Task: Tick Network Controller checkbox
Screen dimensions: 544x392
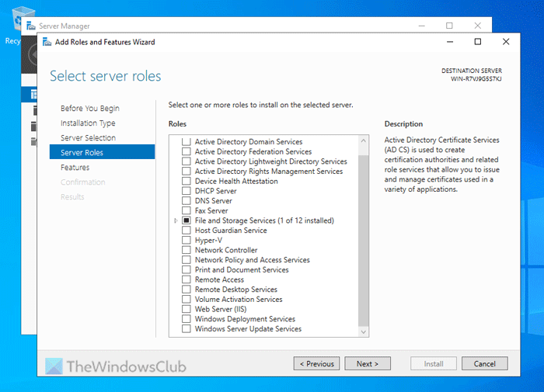Action: tap(187, 250)
